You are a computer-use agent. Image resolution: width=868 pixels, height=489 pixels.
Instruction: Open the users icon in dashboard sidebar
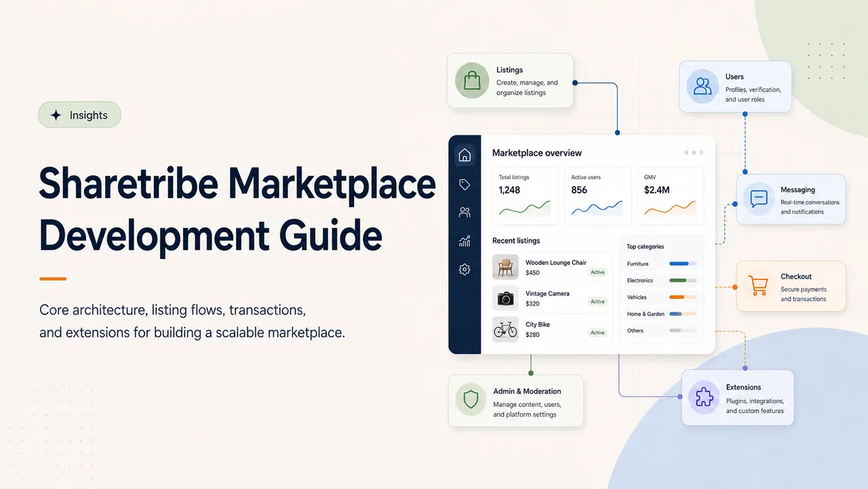click(x=464, y=213)
